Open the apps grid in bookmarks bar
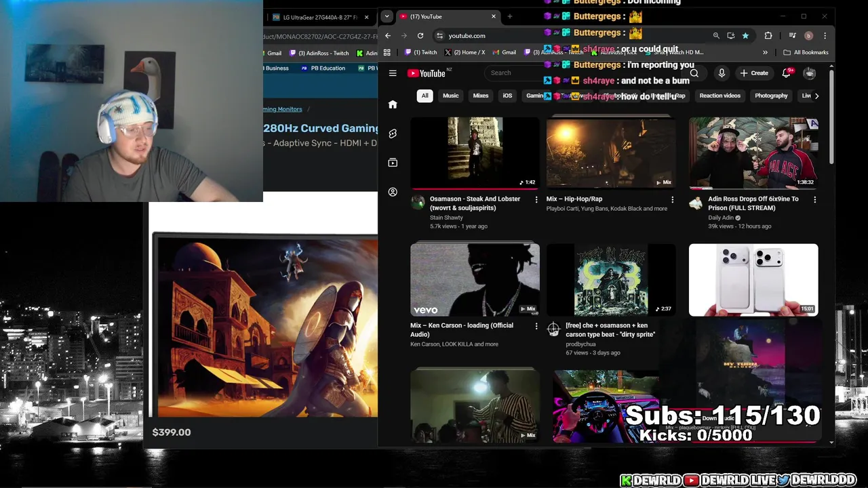Viewport: 868px width, 488px height. click(387, 52)
